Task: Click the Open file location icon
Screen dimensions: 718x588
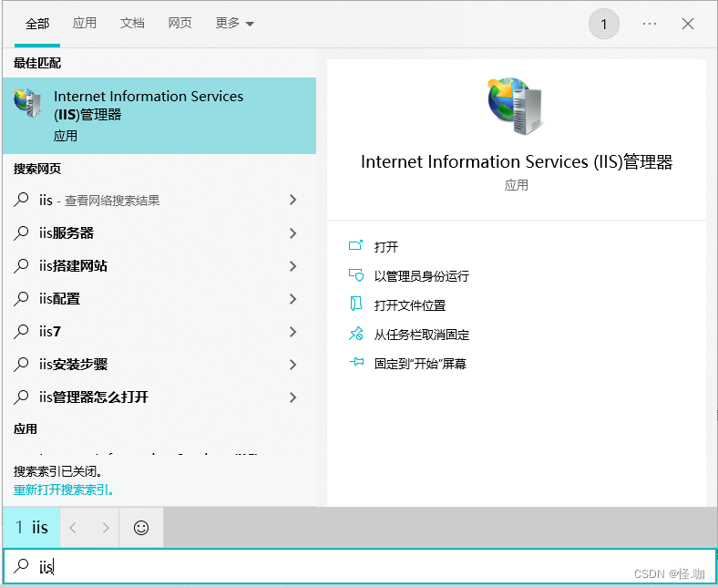Action: click(x=355, y=304)
